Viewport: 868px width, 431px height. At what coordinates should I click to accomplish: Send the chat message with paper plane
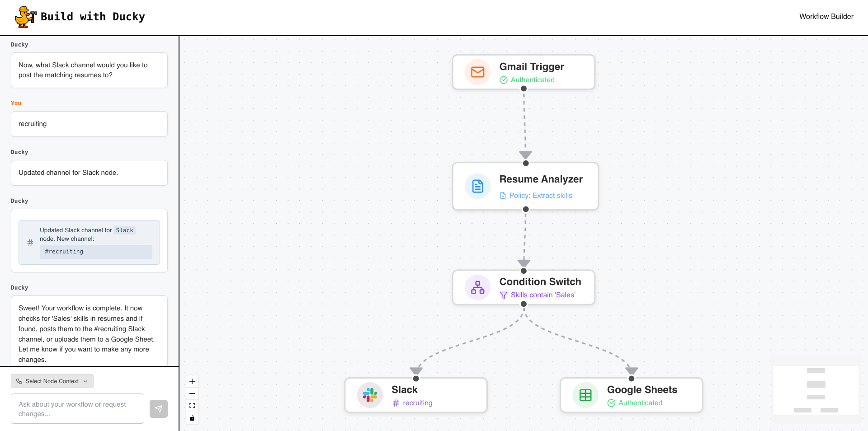[x=159, y=409]
